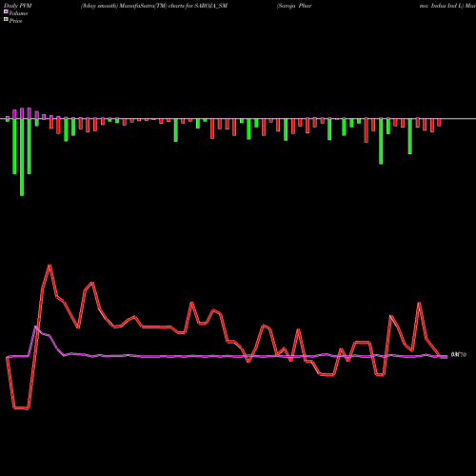Click the magenta volume line peak
The width and height of the screenshot is (476, 476).
35,327
